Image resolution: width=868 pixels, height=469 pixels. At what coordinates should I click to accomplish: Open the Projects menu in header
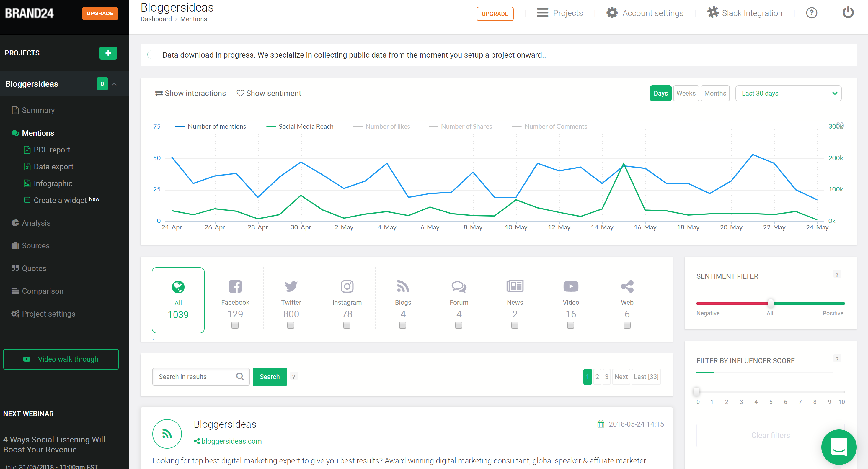pyautogui.click(x=560, y=13)
